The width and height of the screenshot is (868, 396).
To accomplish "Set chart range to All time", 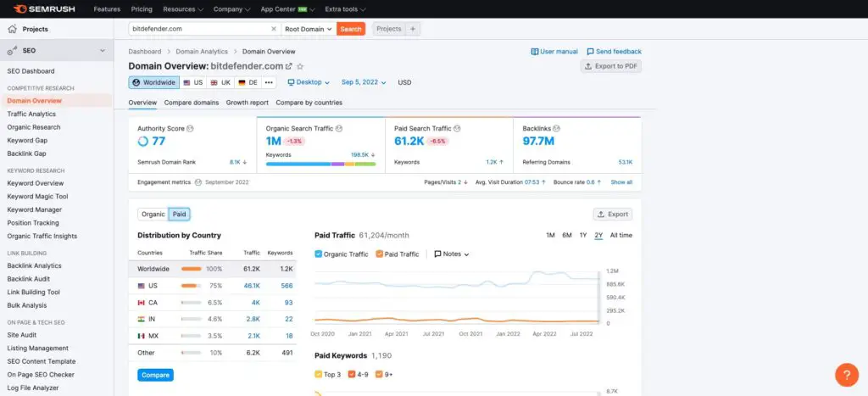I will pos(621,236).
